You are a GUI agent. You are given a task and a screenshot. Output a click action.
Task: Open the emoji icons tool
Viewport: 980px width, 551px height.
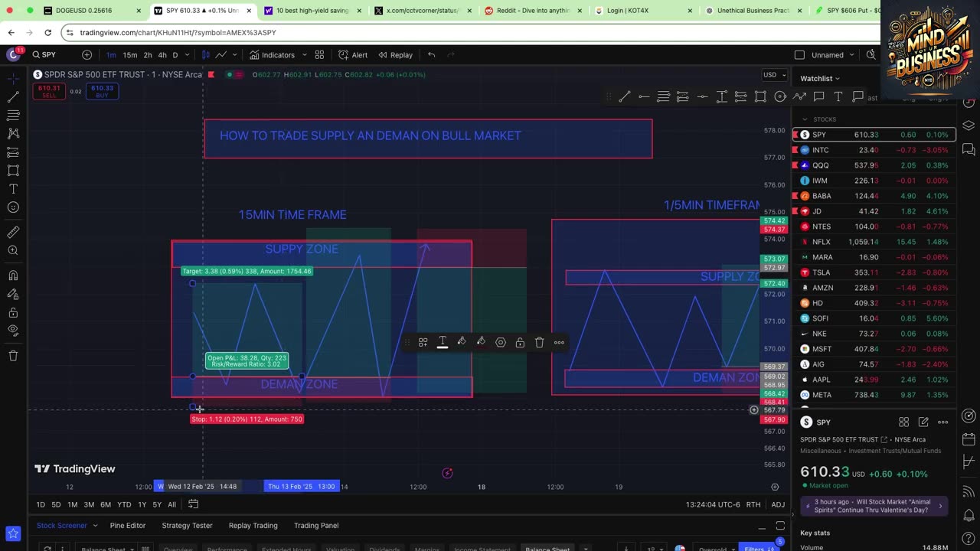[x=13, y=207]
